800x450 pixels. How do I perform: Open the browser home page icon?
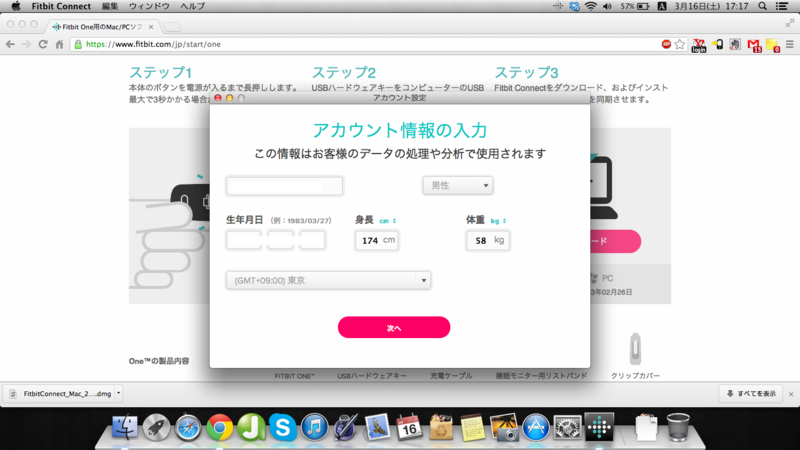coord(59,44)
